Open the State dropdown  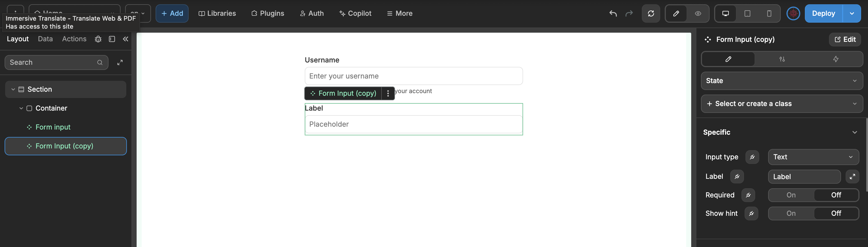click(x=782, y=81)
